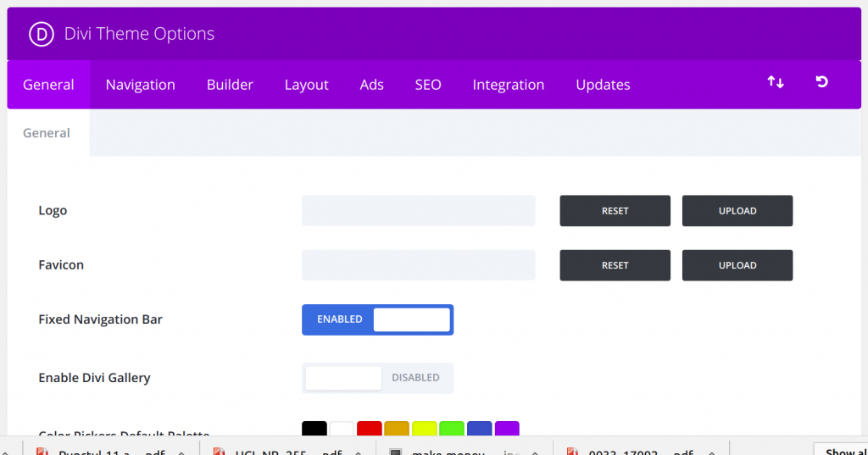Click the Divi Theme Options title
The width and height of the screenshot is (868, 455).
139,34
